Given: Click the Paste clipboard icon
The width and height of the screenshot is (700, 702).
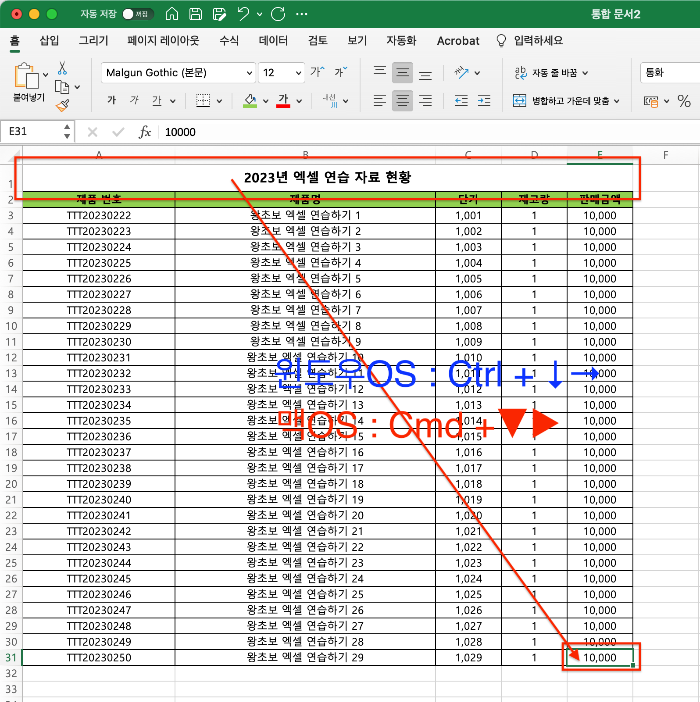Looking at the screenshot, I should [x=26, y=75].
